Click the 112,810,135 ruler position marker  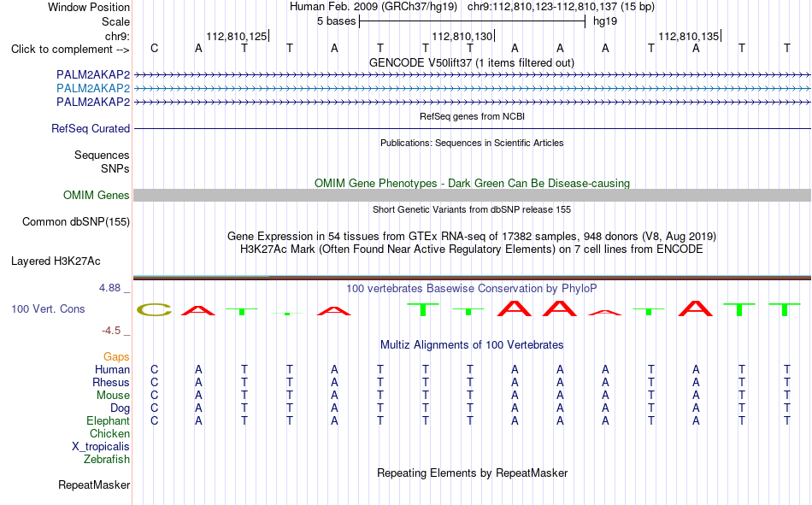[689, 36]
